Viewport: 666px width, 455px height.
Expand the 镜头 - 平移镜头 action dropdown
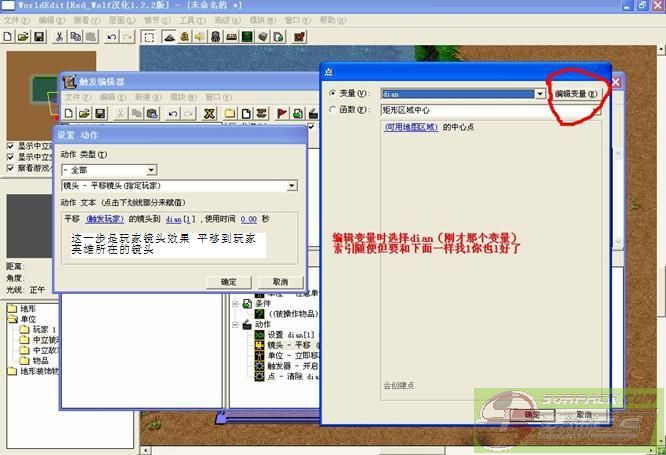291,185
